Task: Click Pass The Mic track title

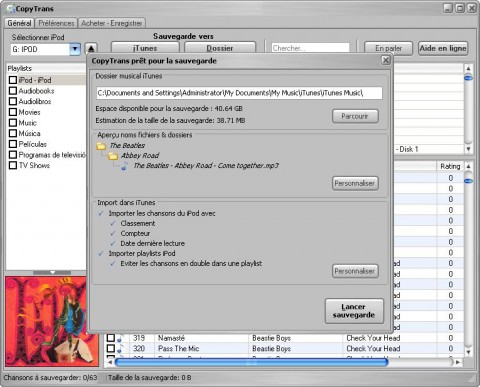Action: coord(178,349)
